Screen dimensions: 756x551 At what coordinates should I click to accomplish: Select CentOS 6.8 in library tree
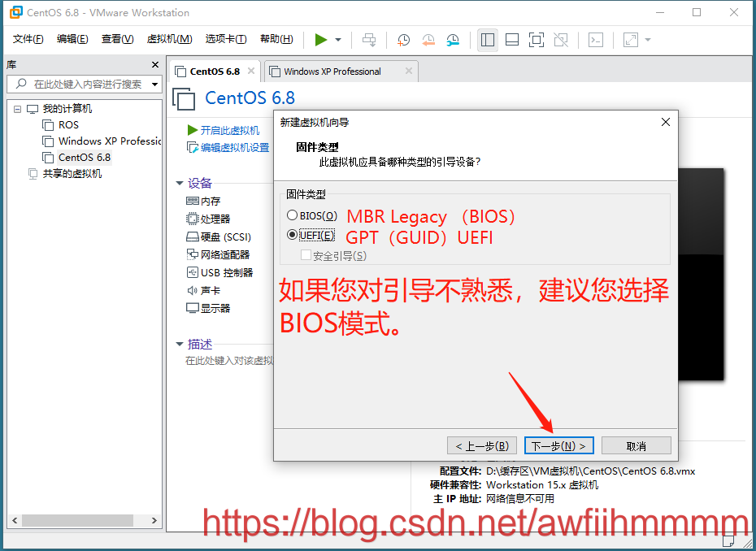[84, 158]
